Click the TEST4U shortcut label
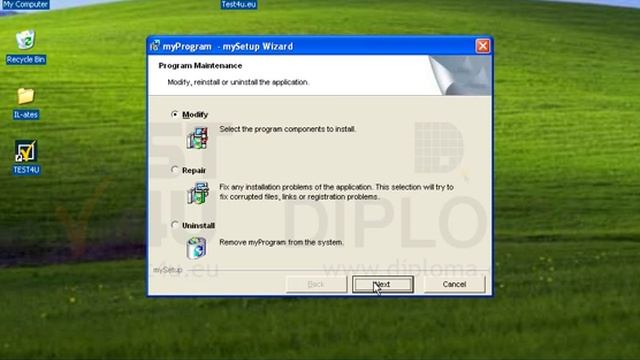 [26, 170]
